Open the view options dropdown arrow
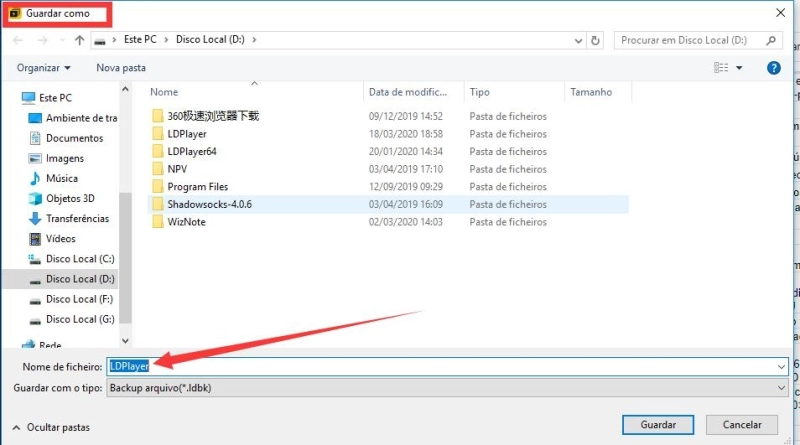Screen dimensions: 800x445 (740, 68)
